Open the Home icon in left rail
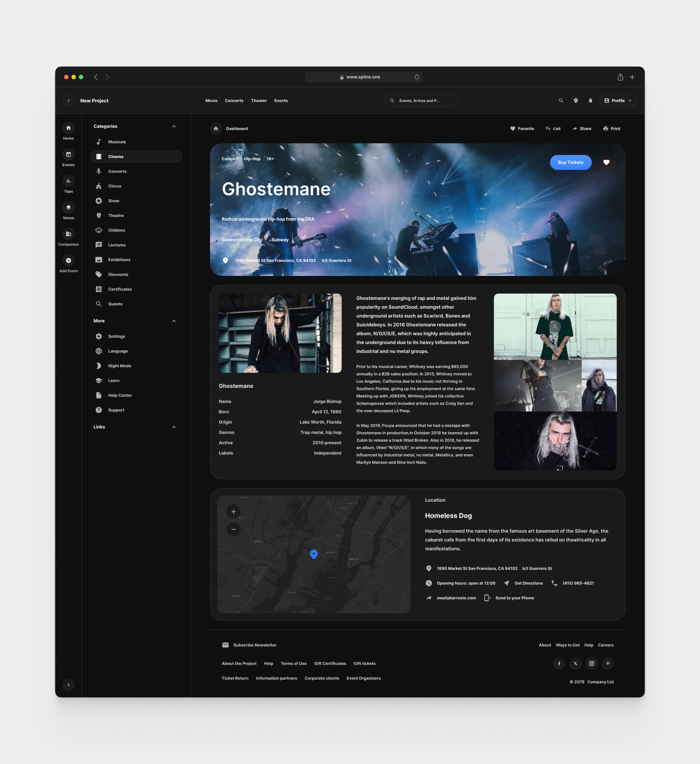 point(68,128)
